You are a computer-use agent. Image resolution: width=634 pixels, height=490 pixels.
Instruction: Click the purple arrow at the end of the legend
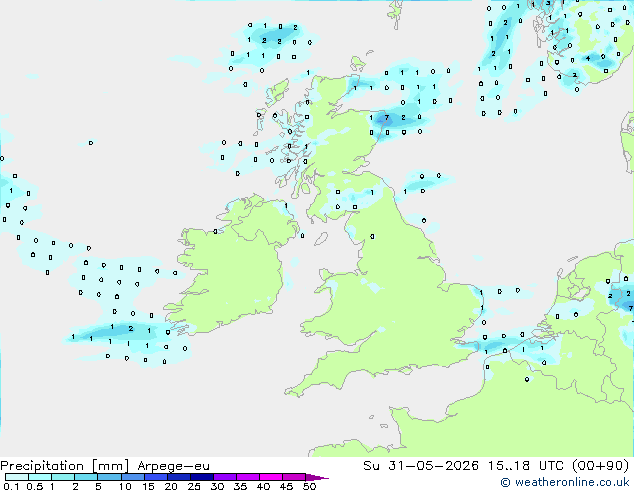[317, 477]
